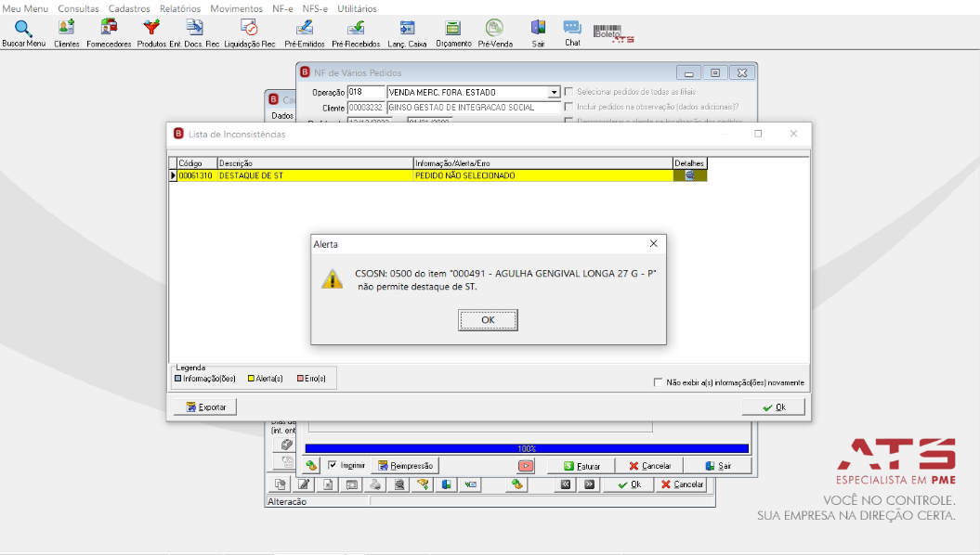Click the previous record double-arrow icon
The width and height of the screenshot is (980, 555).
coord(566,484)
